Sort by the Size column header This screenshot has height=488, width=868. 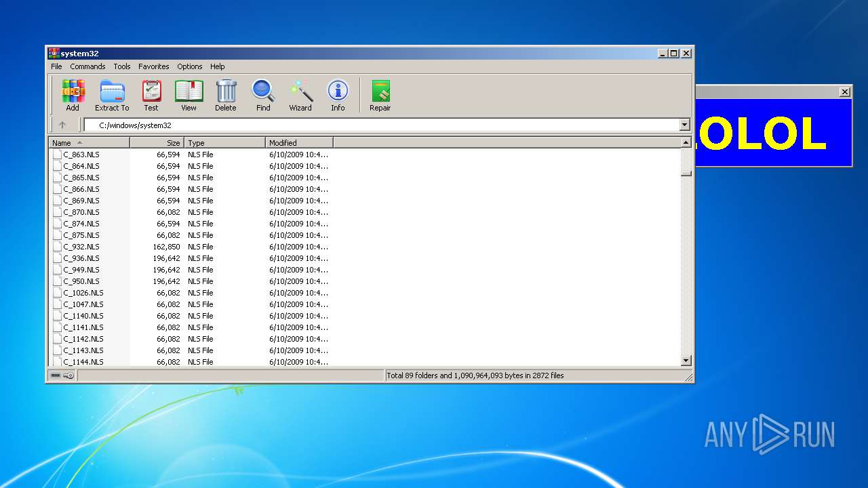157,143
